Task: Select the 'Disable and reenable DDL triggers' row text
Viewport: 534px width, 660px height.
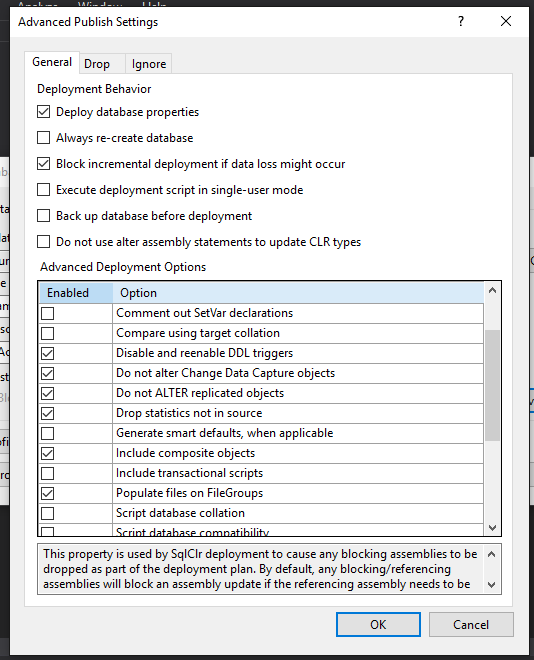Action: click(x=205, y=353)
